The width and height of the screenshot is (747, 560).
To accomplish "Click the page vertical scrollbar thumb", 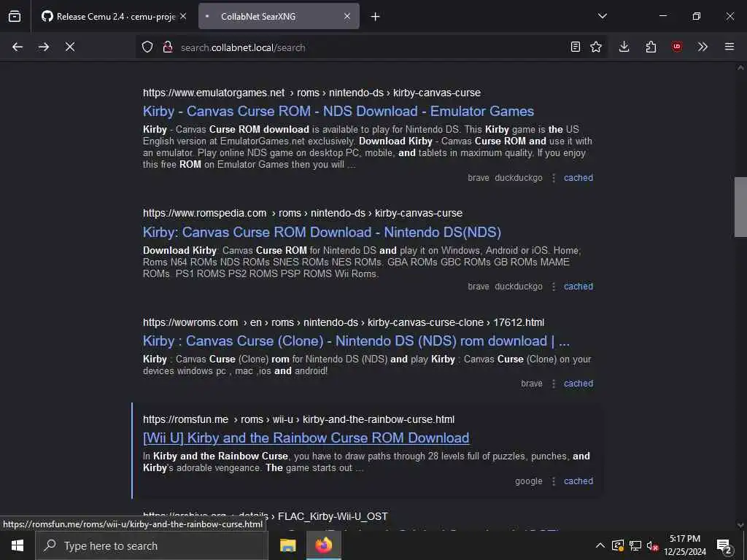I will pos(740,206).
